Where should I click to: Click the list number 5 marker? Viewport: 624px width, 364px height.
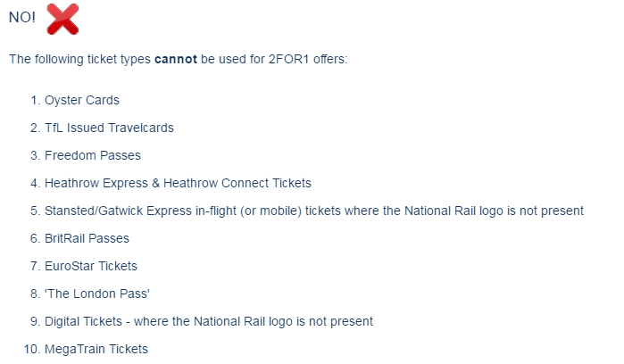(x=36, y=211)
